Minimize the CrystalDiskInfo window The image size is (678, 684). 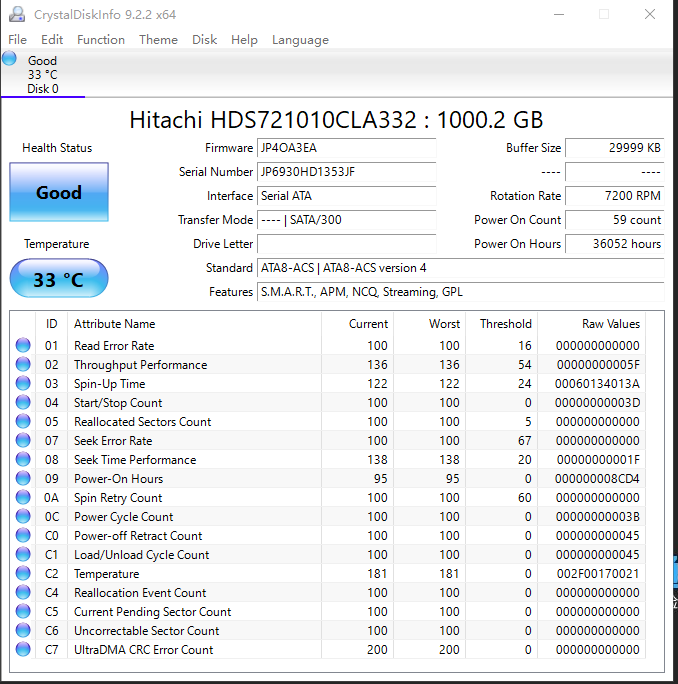tap(559, 14)
